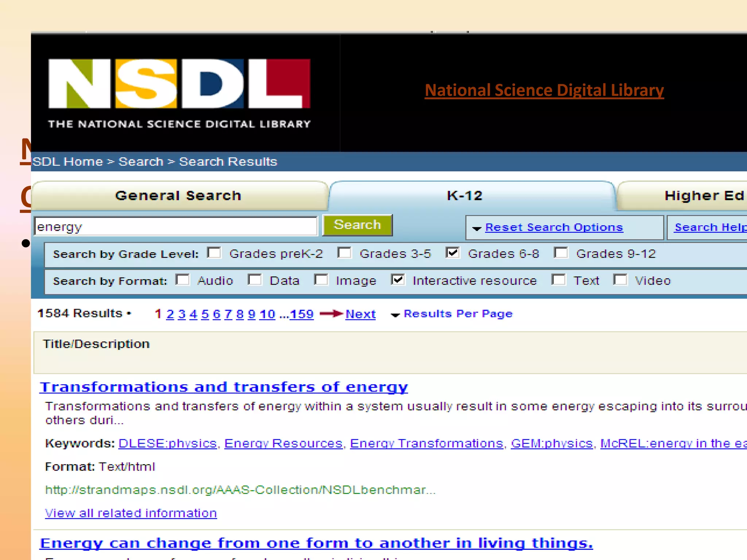Screen dimensions: 747x560
Task: Expand the Reset Search Options arrow
Action: 477,229
